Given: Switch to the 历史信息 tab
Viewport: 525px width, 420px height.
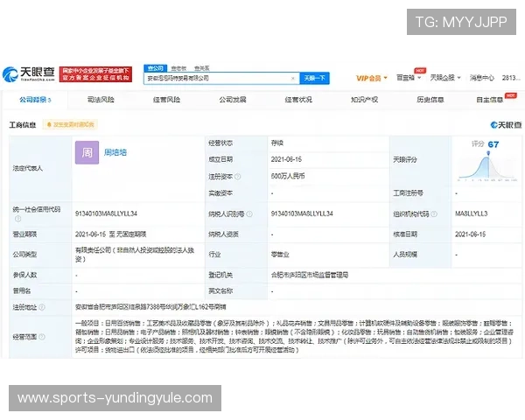Looking at the screenshot, I should pyautogui.click(x=430, y=100).
